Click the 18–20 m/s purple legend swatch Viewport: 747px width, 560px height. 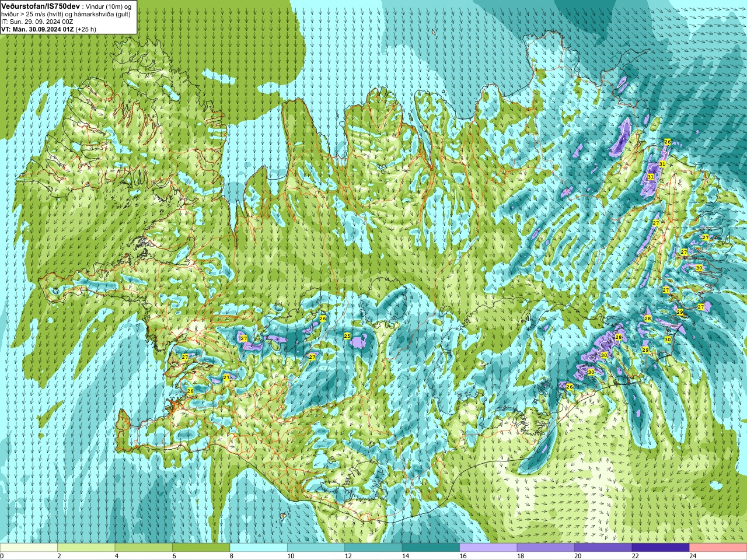(546, 548)
